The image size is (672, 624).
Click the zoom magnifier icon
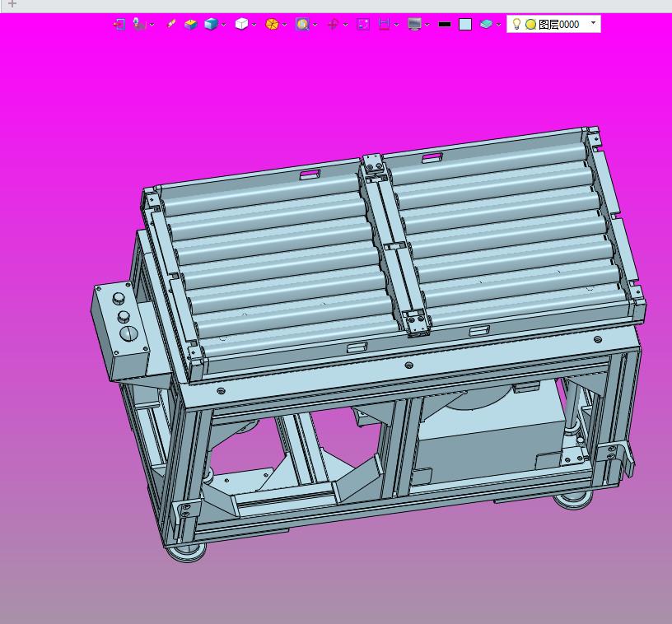click(x=302, y=25)
